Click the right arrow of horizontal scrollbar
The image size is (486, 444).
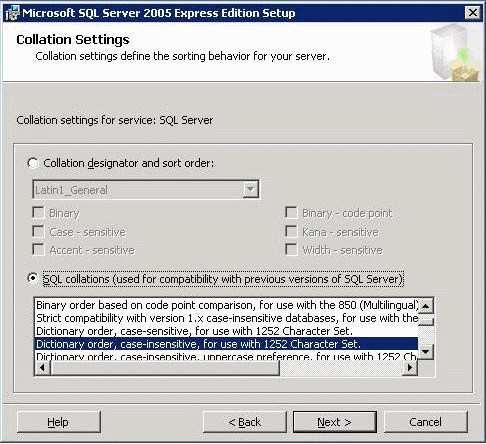point(410,368)
